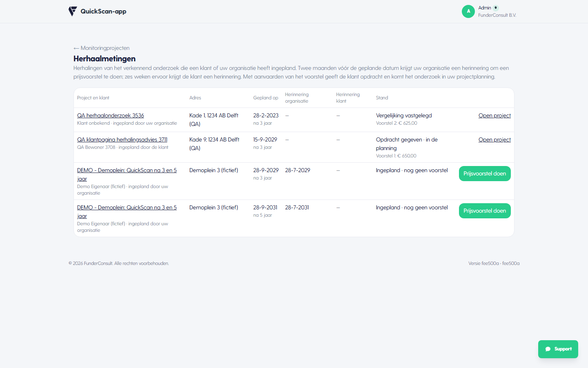The width and height of the screenshot is (588, 368).
Task: Open the DEMO Demoplein project planned for 28-9-2031
Action: point(127,211)
